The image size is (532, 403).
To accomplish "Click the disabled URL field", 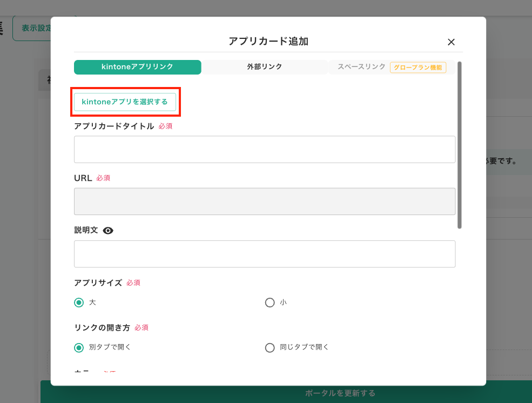I will coord(265,201).
